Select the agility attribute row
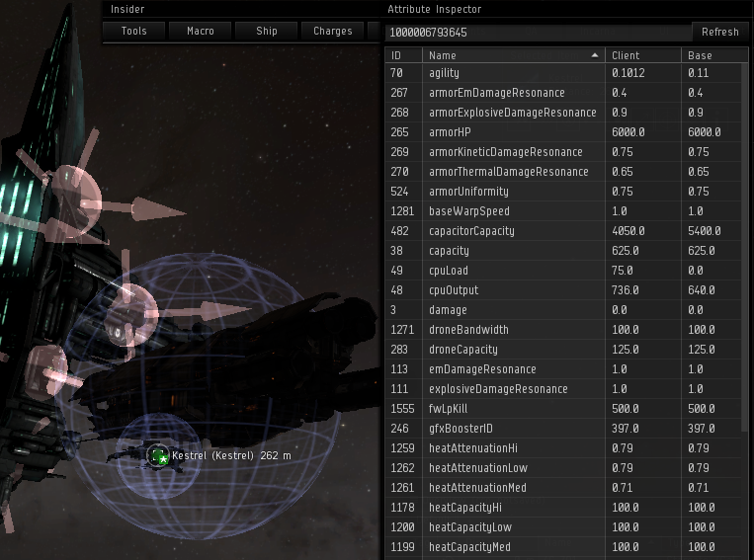 (563, 72)
